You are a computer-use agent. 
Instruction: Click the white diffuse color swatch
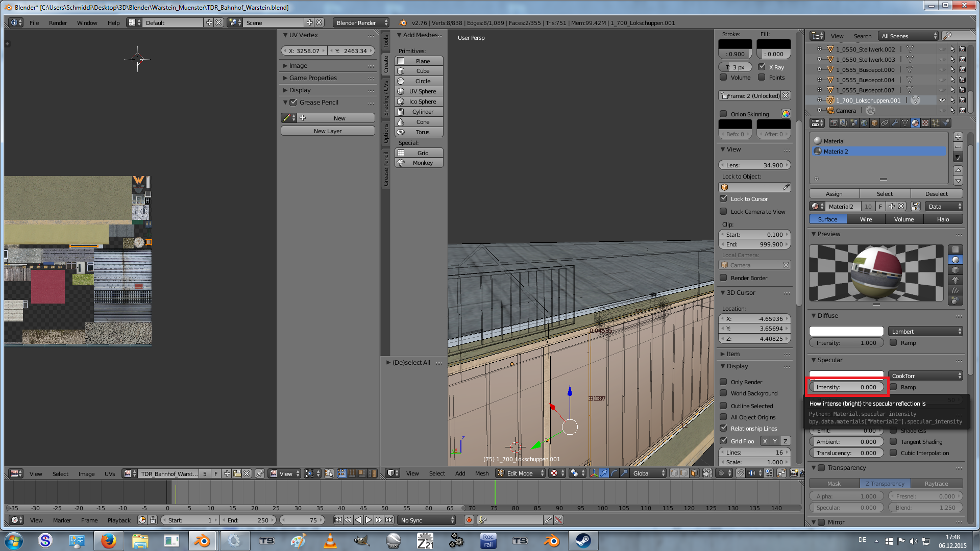click(x=846, y=331)
